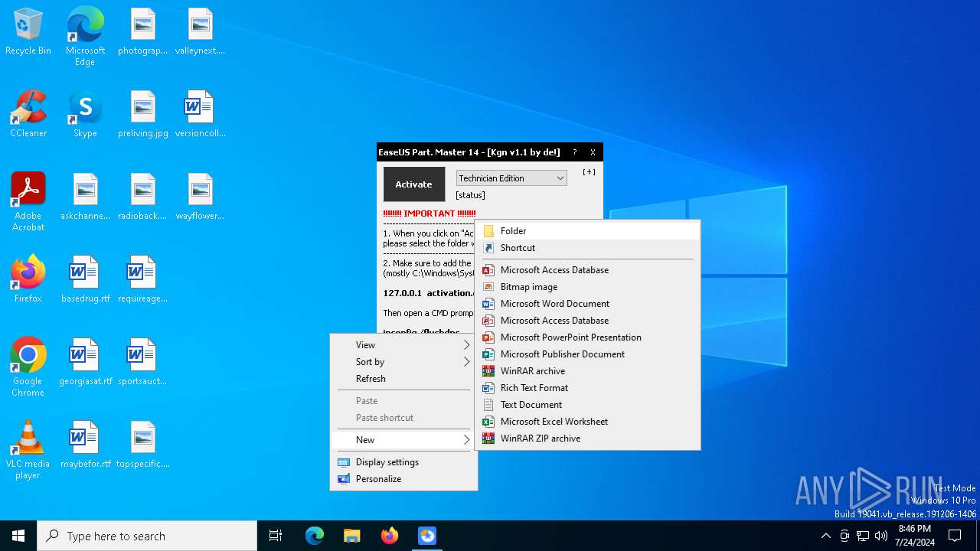The height and width of the screenshot is (551, 980).
Task: Close the EaseUS keygen window
Action: tap(593, 152)
